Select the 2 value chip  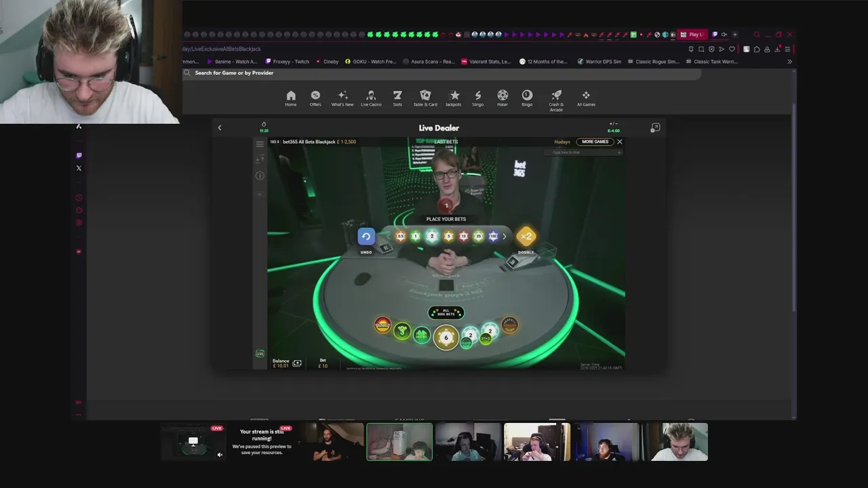[432, 236]
